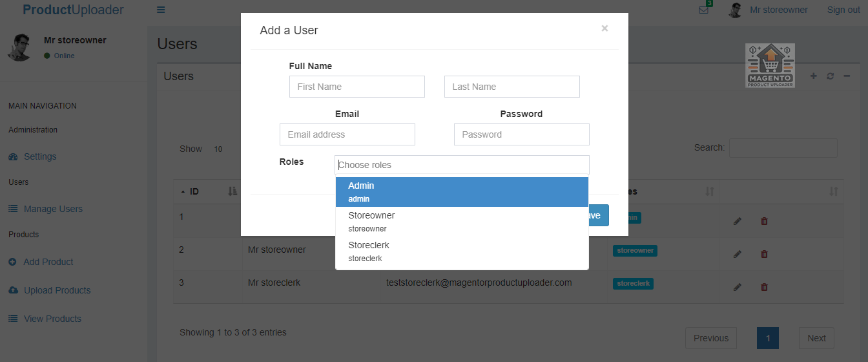Open Settings in the sidebar
This screenshot has height=362, width=868.
(x=40, y=156)
